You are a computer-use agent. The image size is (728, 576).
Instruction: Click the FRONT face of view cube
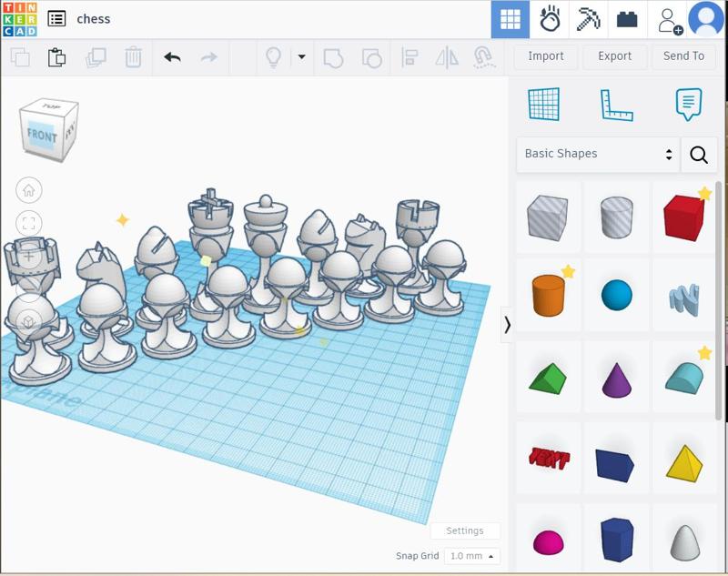42,136
